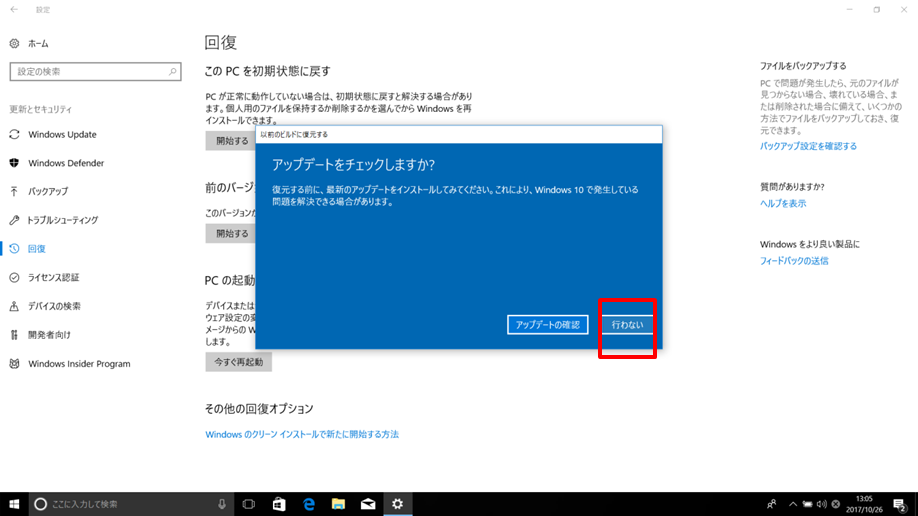Open ヘルプを表示 link
The image size is (918, 516).
tap(783, 203)
